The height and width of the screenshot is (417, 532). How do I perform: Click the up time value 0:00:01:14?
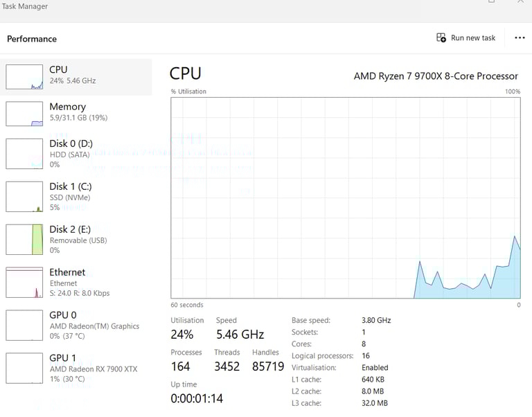197,398
